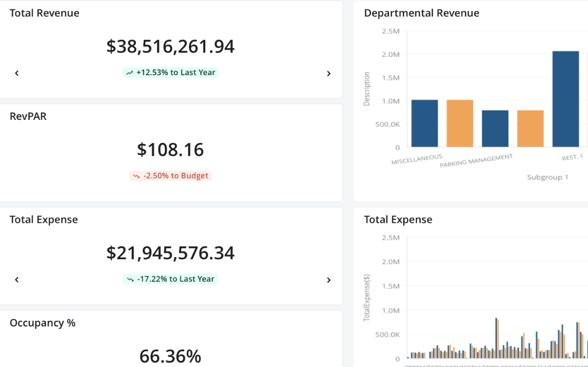Click the tall blue REST. 1 bar
Viewport: 588px width, 367px height.
[565, 99]
